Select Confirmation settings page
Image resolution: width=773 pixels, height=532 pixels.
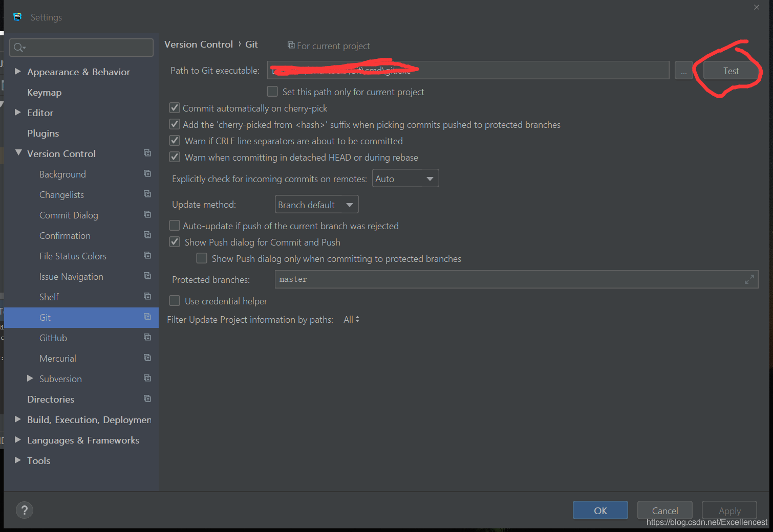(65, 236)
